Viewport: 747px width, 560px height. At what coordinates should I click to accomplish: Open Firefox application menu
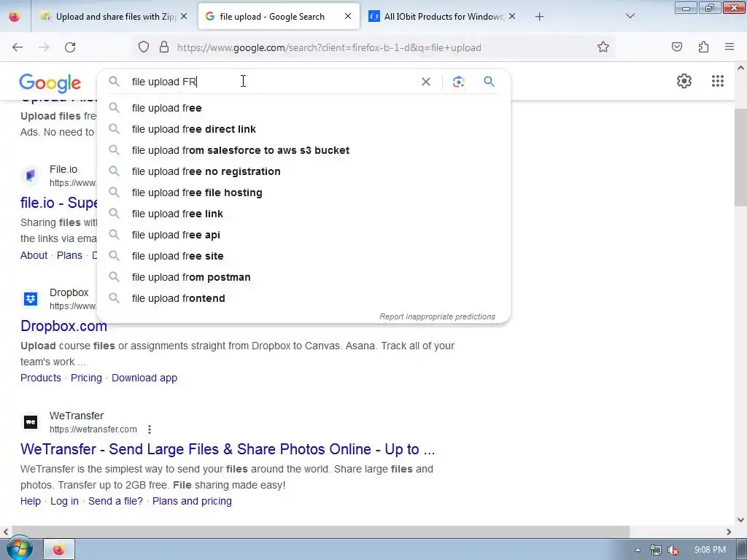729,47
